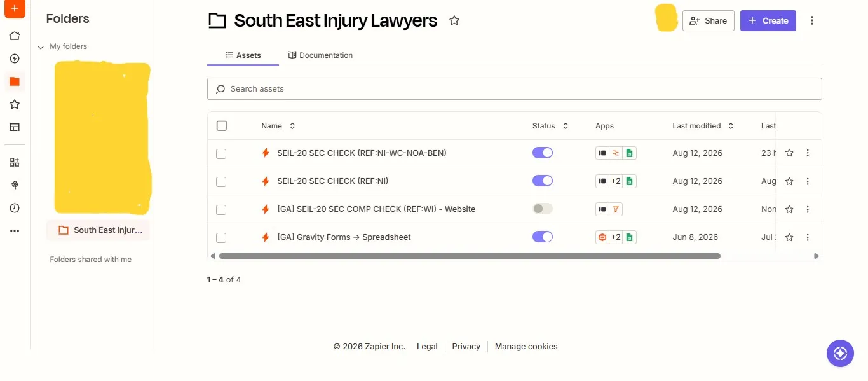Collapse the My folders tree section

(41, 47)
